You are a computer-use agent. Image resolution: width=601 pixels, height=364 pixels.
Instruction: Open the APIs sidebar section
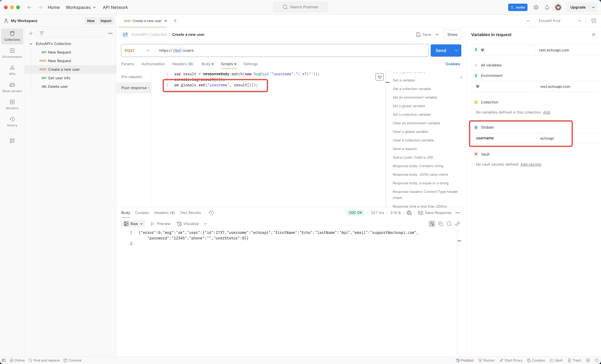pos(12,70)
